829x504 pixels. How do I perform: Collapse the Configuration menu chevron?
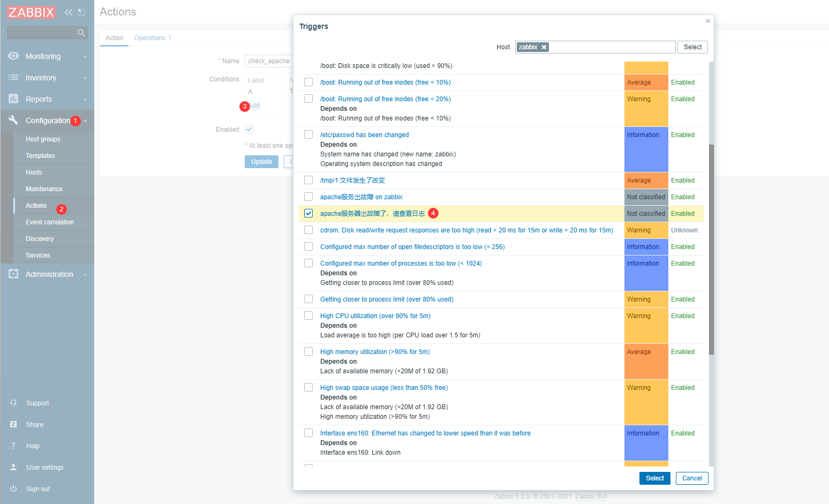85,121
